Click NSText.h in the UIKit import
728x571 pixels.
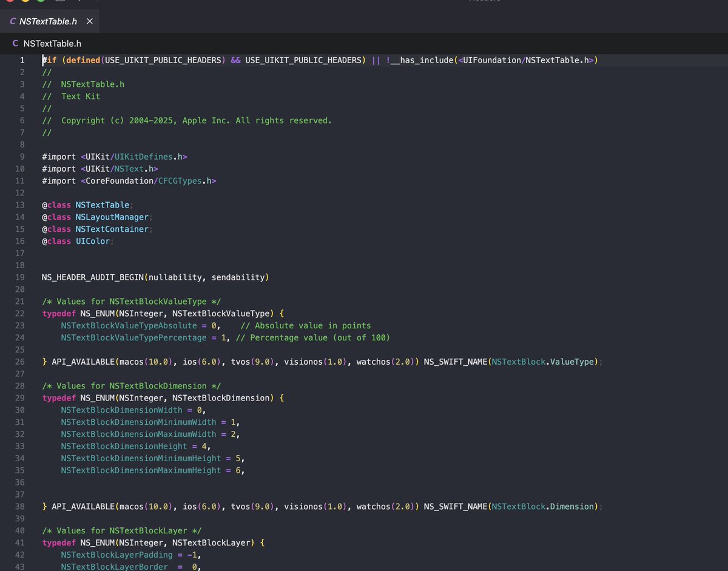(x=133, y=169)
